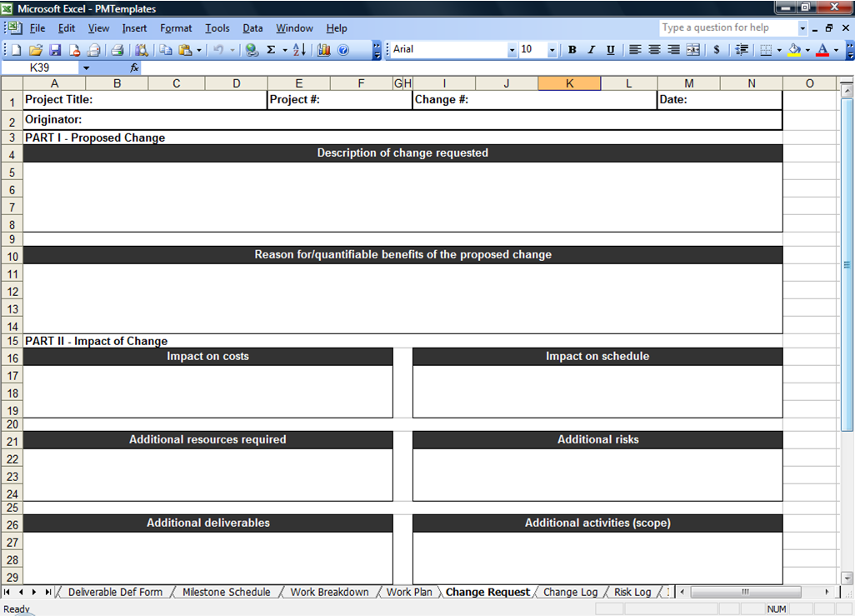Image resolution: width=855 pixels, height=616 pixels.
Task: Click the Undo arrow icon
Action: click(x=218, y=50)
